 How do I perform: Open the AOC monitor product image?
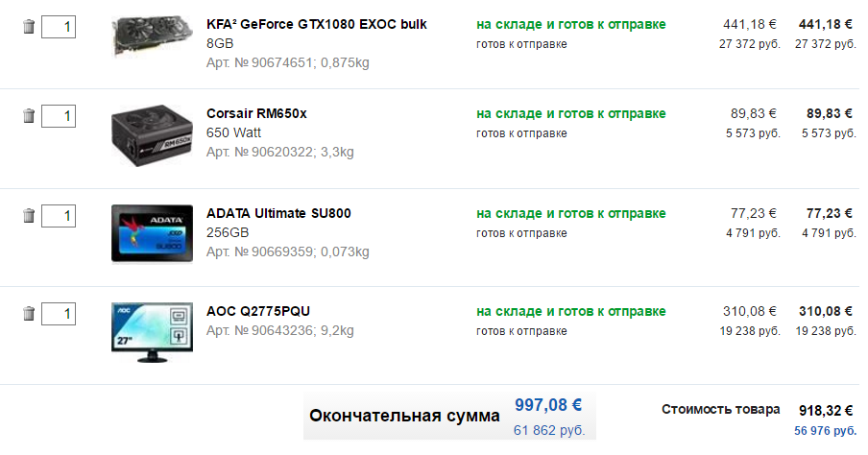152,332
